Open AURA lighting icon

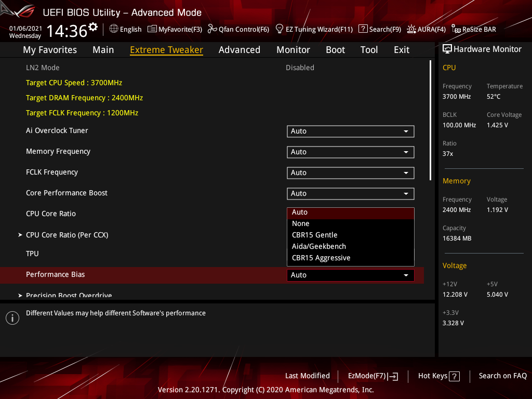411,29
